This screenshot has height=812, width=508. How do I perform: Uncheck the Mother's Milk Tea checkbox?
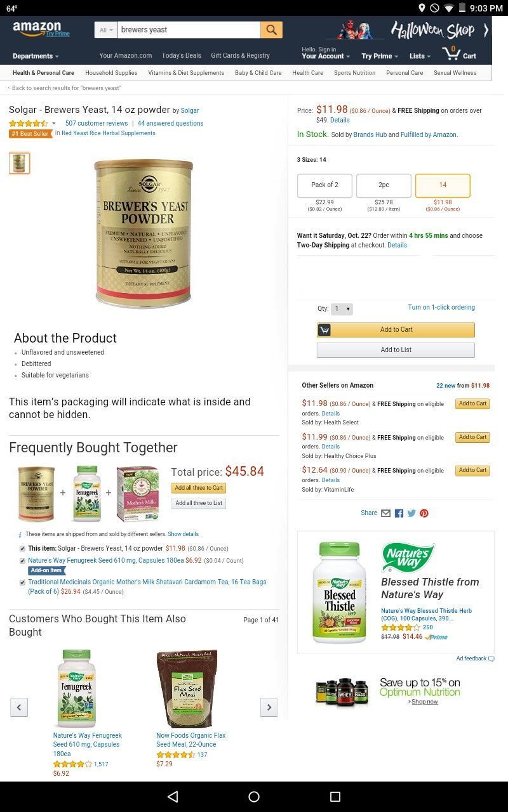[22, 582]
